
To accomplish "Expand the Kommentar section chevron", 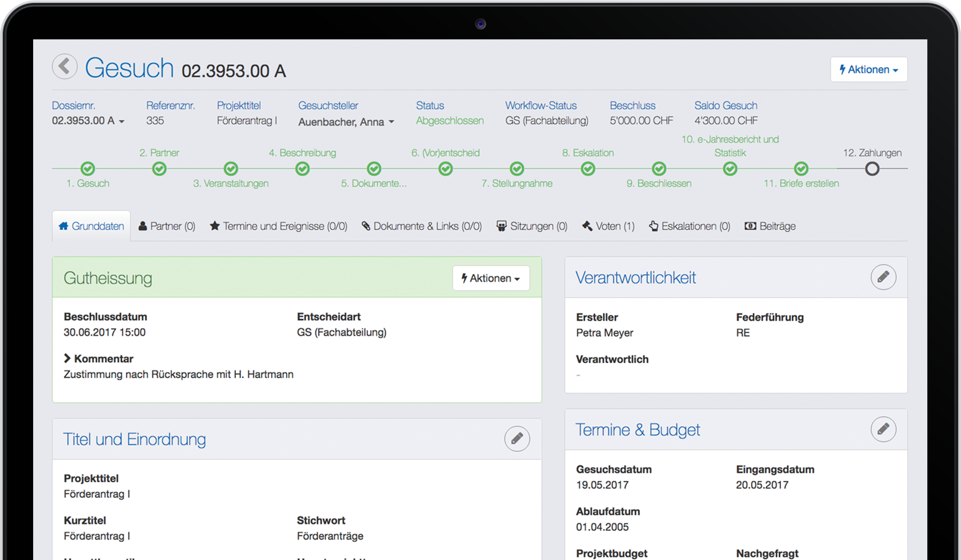I will coord(67,359).
